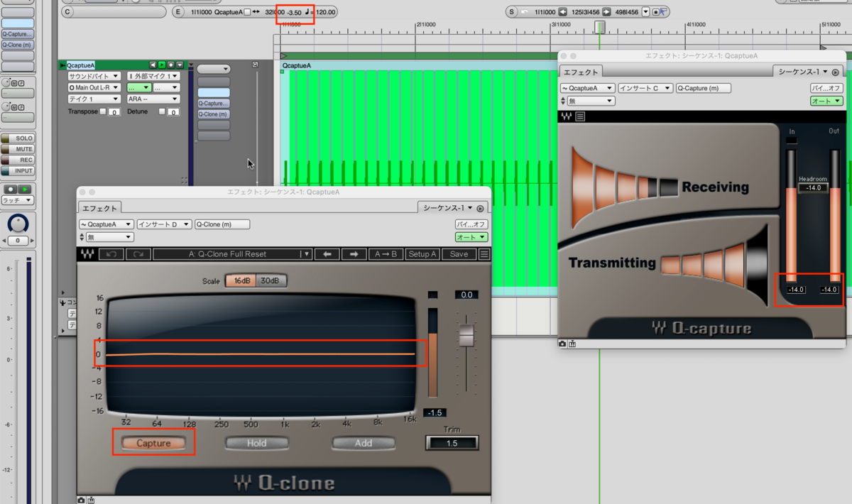Screen dimensions: 852x504
Task: Click the Capture button in Q-Clone
Action: [153, 443]
